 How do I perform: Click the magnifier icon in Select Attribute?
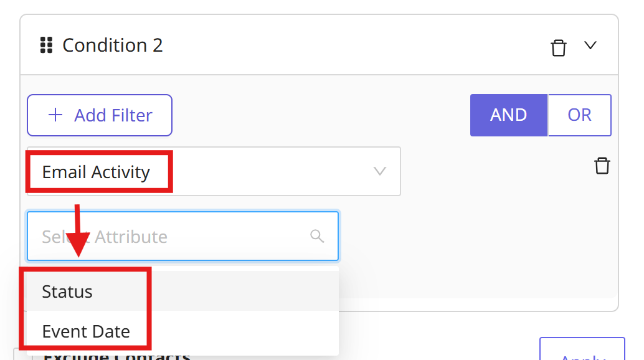click(317, 236)
